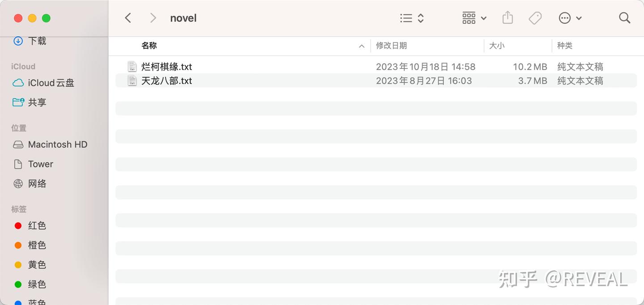The image size is (644, 305).
Task: Click the tag icon in toolbar
Action: (x=535, y=18)
